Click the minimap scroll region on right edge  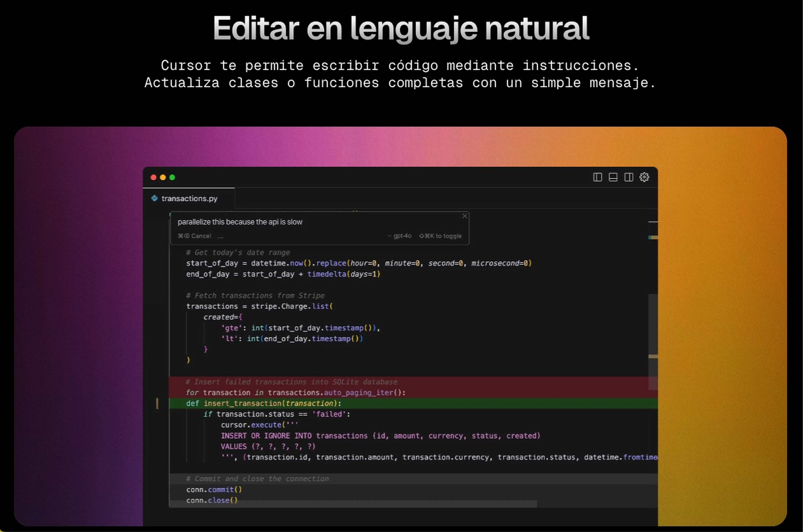tap(653, 342)
